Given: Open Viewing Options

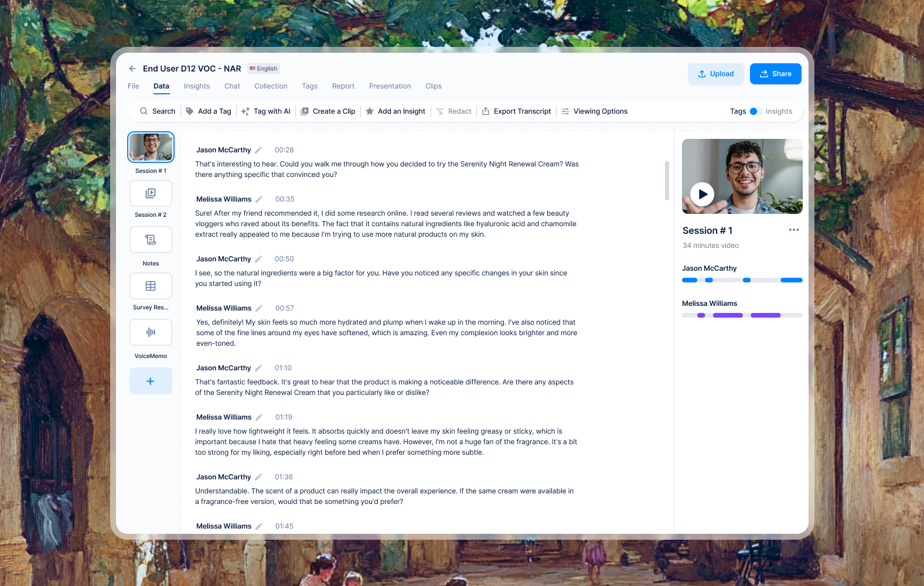Looking at the screenshot, I should (595, 111).
